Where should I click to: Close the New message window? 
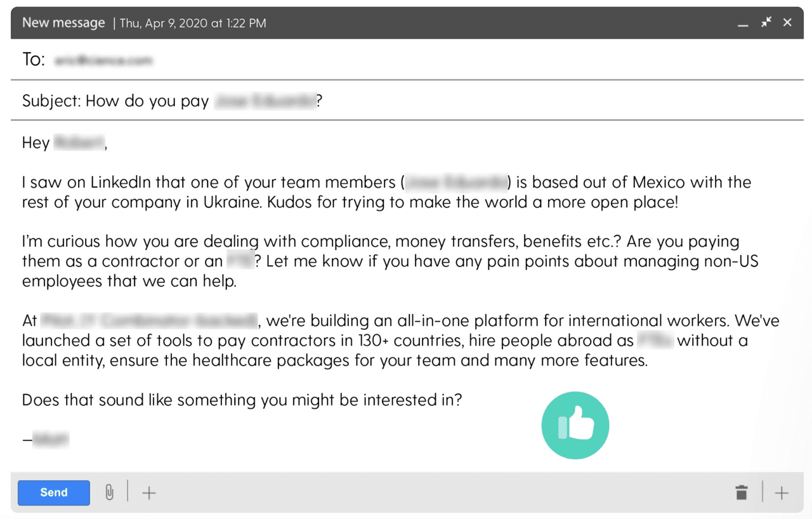coord(787,22)
